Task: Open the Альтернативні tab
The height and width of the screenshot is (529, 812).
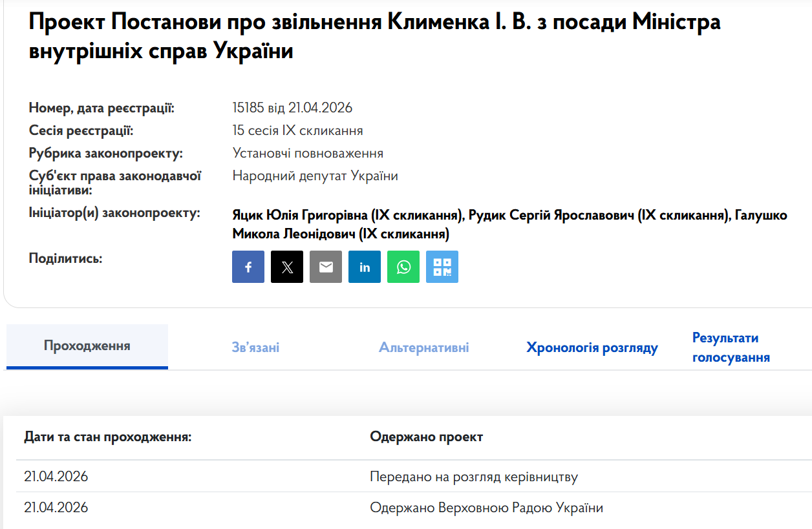Action: 424,347
